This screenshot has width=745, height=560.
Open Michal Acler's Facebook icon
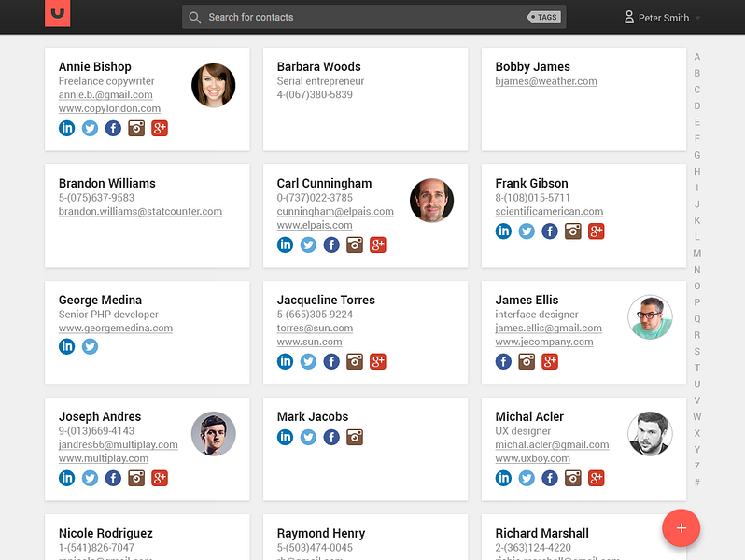coord(550,478)
